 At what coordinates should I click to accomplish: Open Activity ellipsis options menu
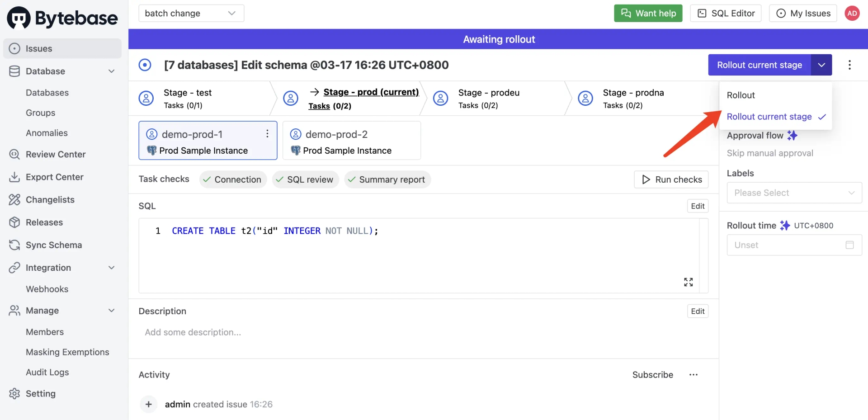tap(693, 375)
